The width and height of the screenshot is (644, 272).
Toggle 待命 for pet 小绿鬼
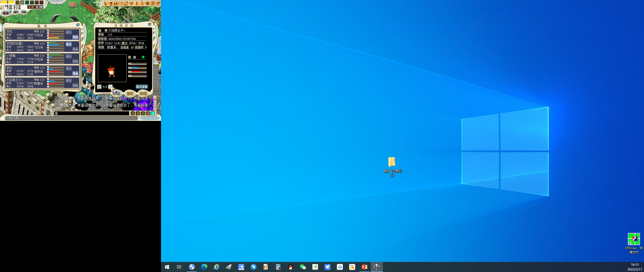coord(75,61)
